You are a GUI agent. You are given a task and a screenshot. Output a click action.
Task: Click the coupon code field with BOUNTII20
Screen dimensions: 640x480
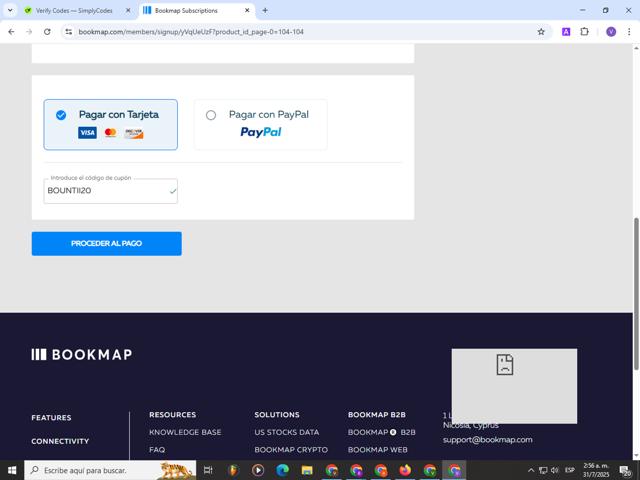click(x=111, y=191)
